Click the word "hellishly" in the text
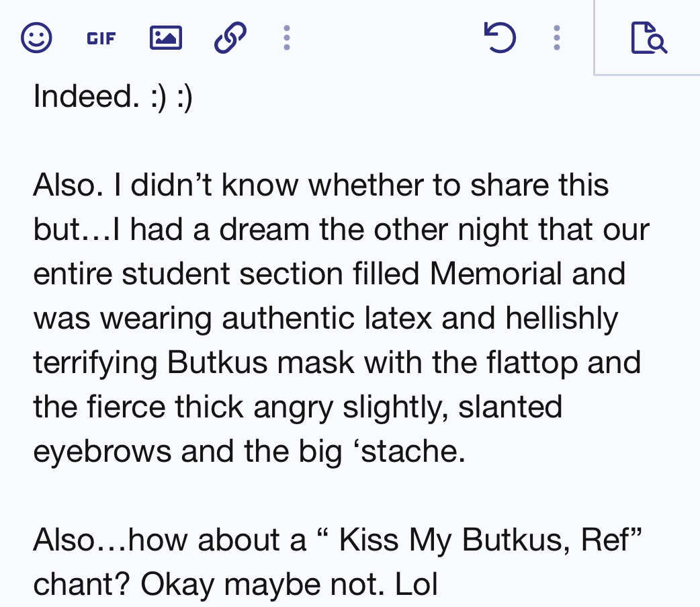This screenshot has height=607, width=700. 562,318
